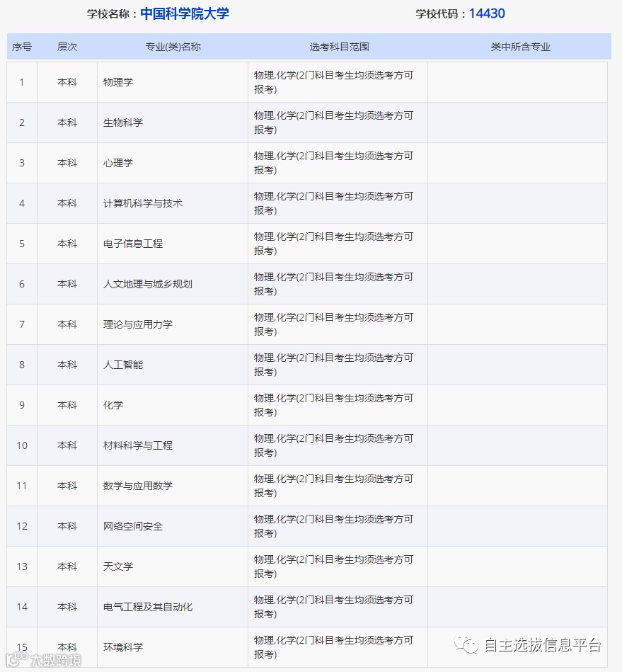Click empty 类中所含专业 cell in 生物科学 row
The height and width of the screenshot is (672, 622).
[517, 123]
